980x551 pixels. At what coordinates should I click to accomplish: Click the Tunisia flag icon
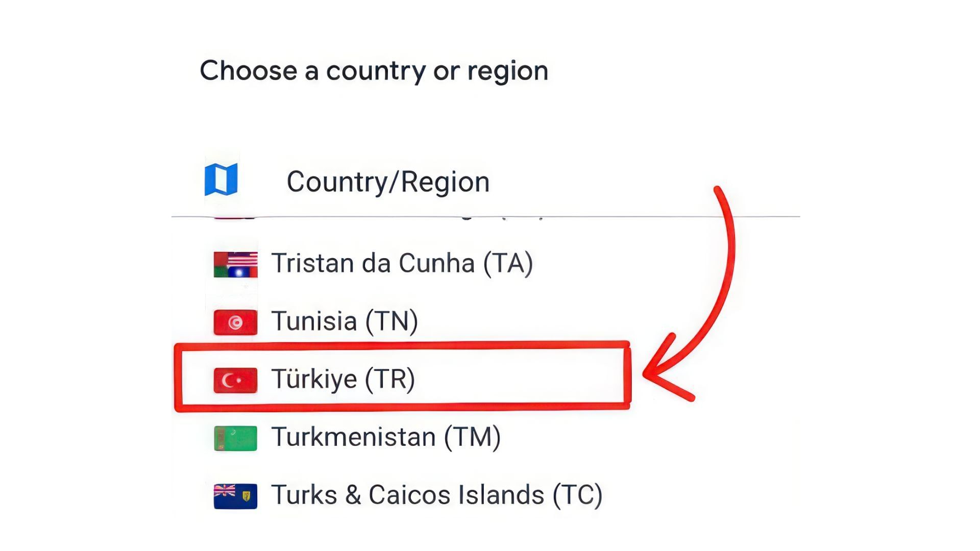click(x=235, y=322)
